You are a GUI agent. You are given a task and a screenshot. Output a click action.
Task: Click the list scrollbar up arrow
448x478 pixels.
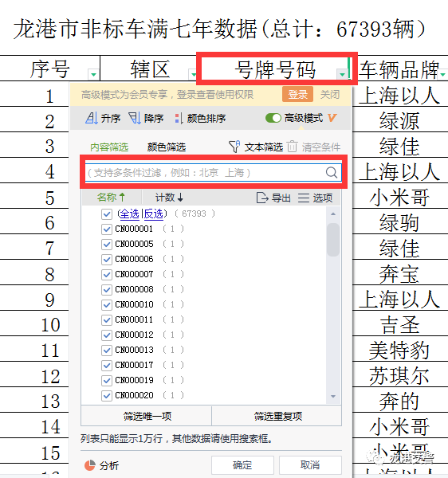coord(333,214)
